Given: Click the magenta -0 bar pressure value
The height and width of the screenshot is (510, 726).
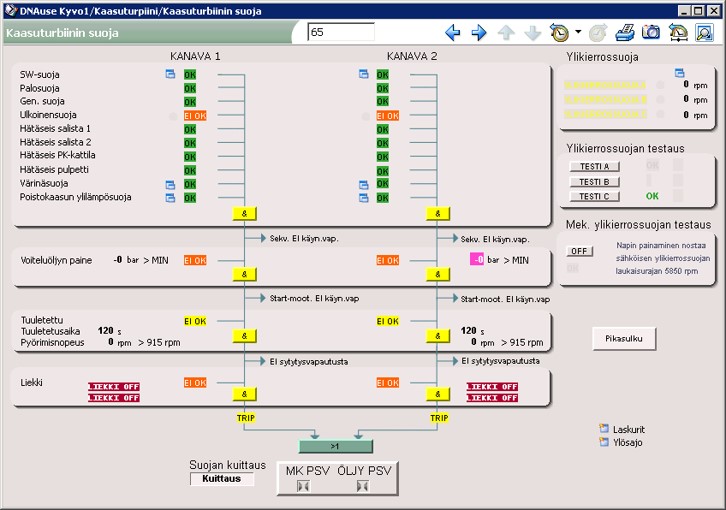Looking at the screenshot, I should pyautogui.click(x=477, y=259).
